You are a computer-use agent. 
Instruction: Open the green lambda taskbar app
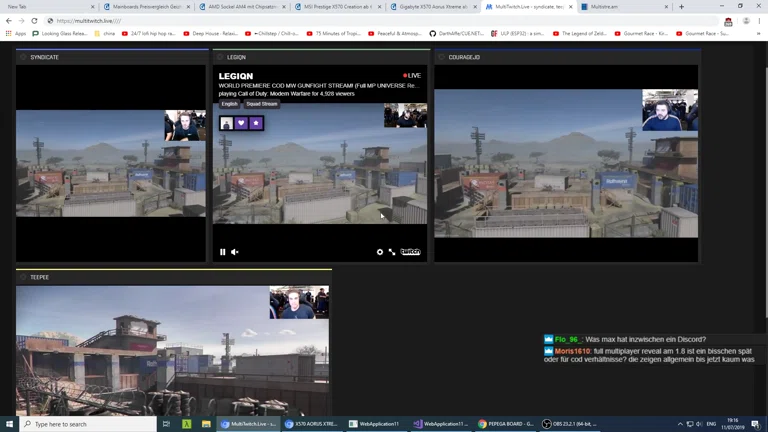187,424
